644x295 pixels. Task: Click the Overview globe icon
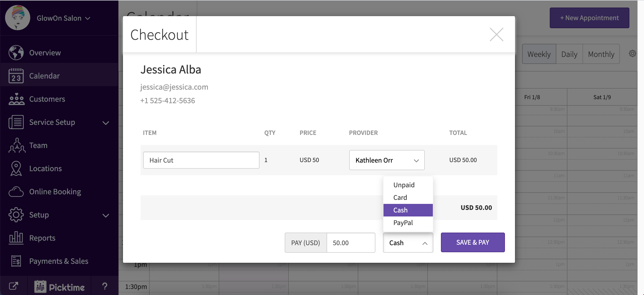click(x=16, y=53)
